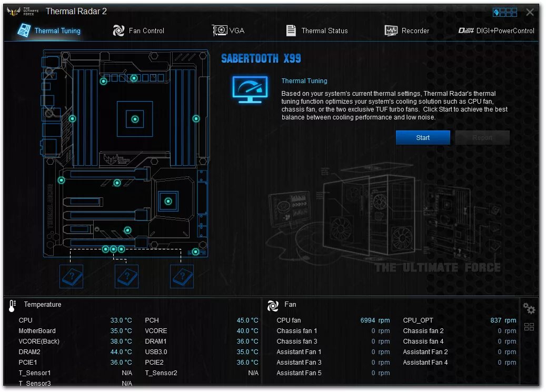Click the PCH temperature reading 45.0 °C
This screenshot has width=546, height=392.
(x=247, y=320)
